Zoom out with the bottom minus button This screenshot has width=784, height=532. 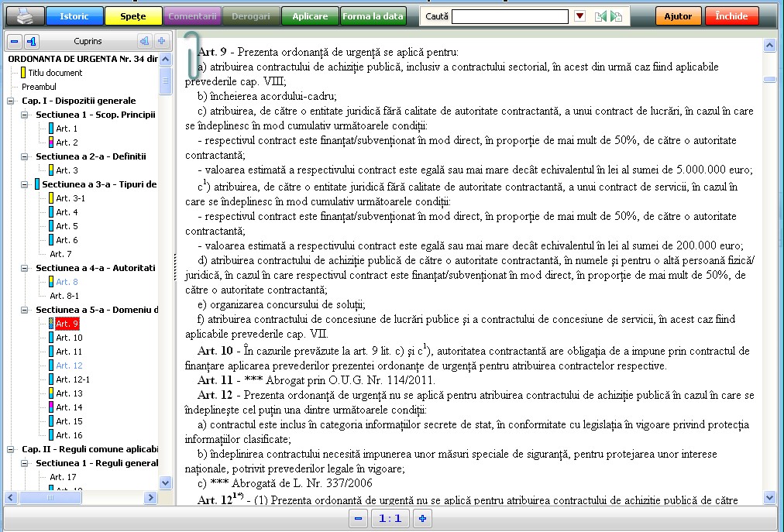[x=358, y=518]
